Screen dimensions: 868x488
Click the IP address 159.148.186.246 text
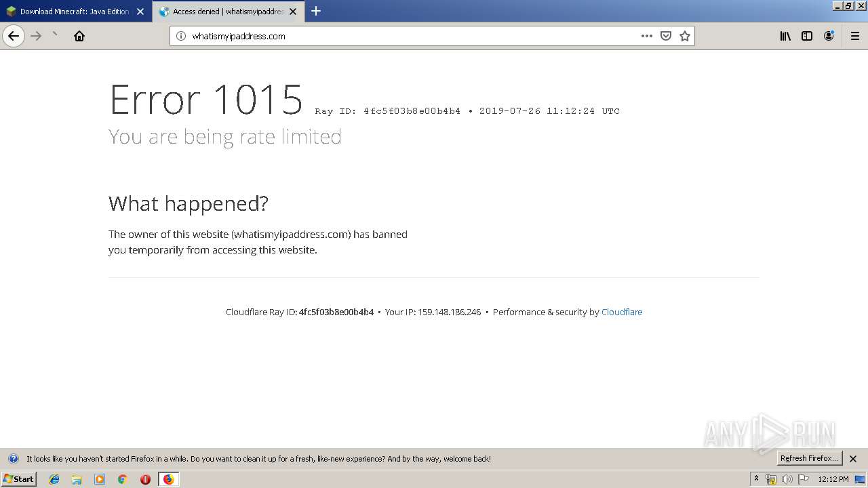click(x=449, y=312)
